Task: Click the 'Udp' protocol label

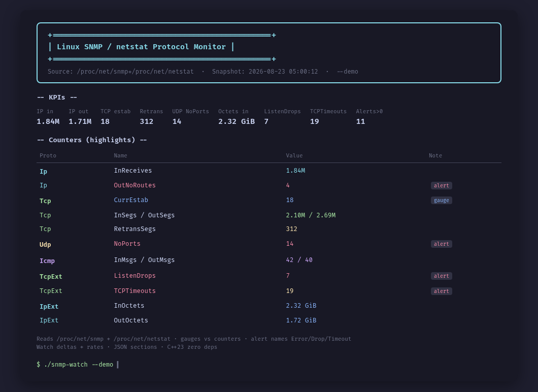Action: tap(45, 244)
